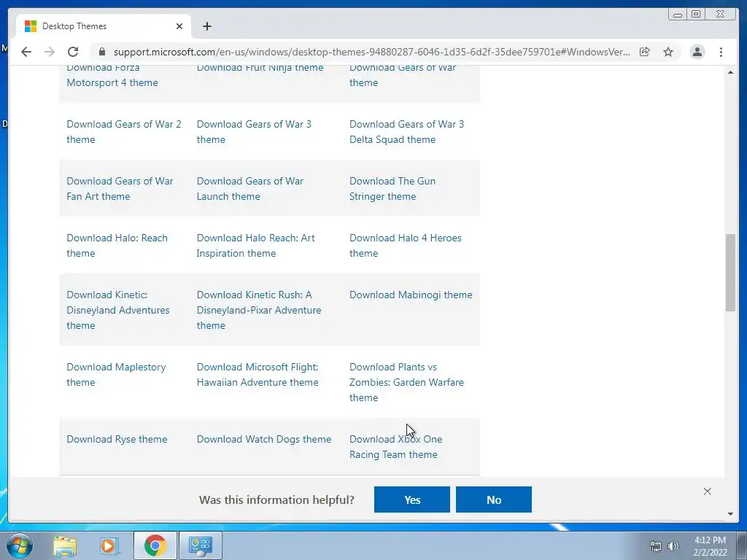The height and width of the screenshot is (560, 747).
Task: Select the Desktop Themes tab
Action: (x=104, y=26)
